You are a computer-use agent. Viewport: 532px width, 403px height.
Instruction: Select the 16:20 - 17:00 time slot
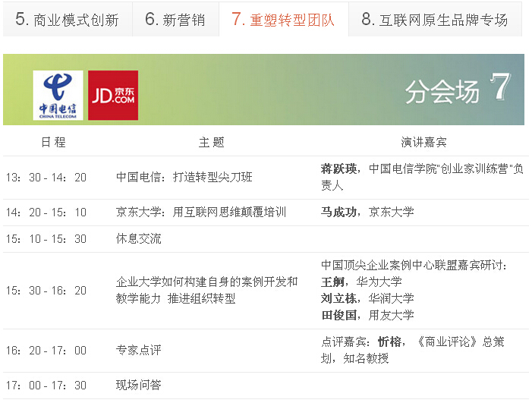pyautogui.click(x=46, y=351)
